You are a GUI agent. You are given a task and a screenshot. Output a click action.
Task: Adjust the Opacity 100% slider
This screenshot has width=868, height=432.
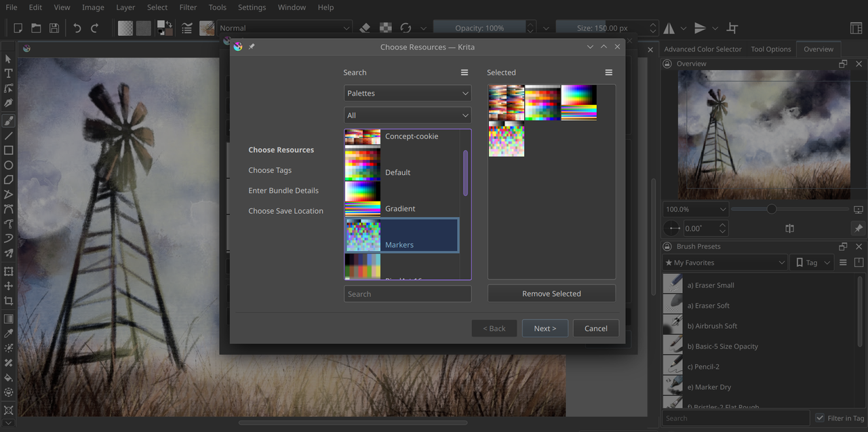(479, 28)
